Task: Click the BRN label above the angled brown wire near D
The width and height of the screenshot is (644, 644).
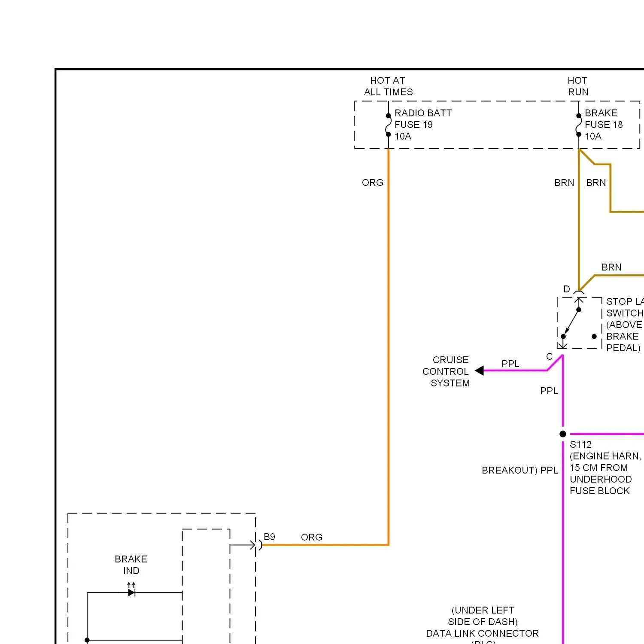Action: 611,267
